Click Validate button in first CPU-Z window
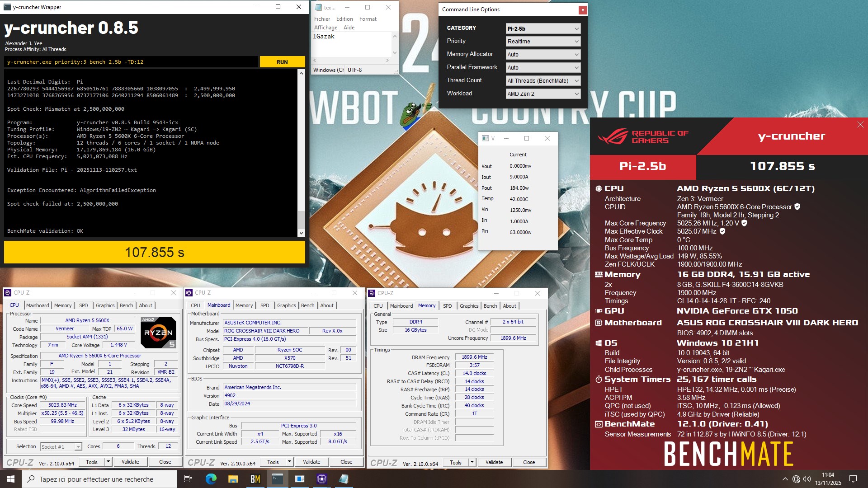Viewport: 868px width, 488px height. [x=130, y=462]
